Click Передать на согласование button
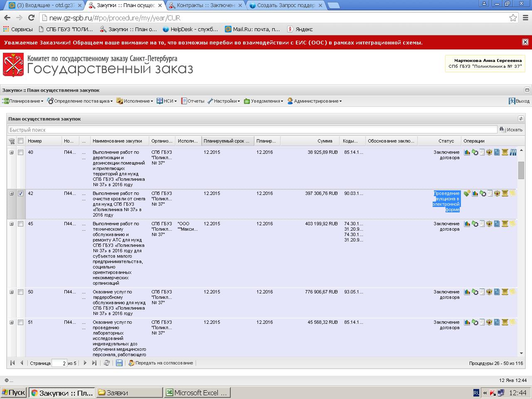 (x=161, y=363)
